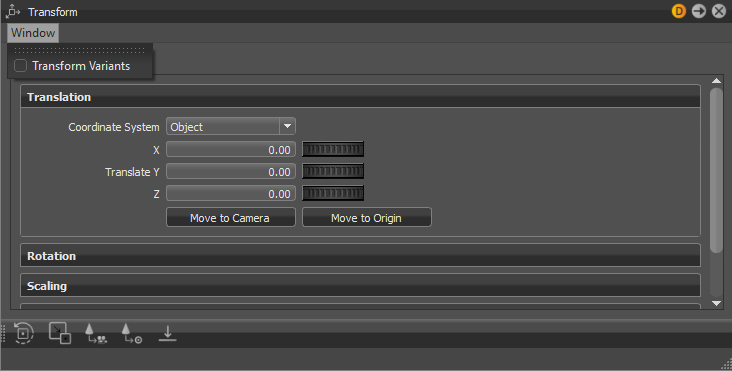Viewport: 732px width, 371px height.
Task: Click the X translation thumbwheel slider
Action: (333, 149)
